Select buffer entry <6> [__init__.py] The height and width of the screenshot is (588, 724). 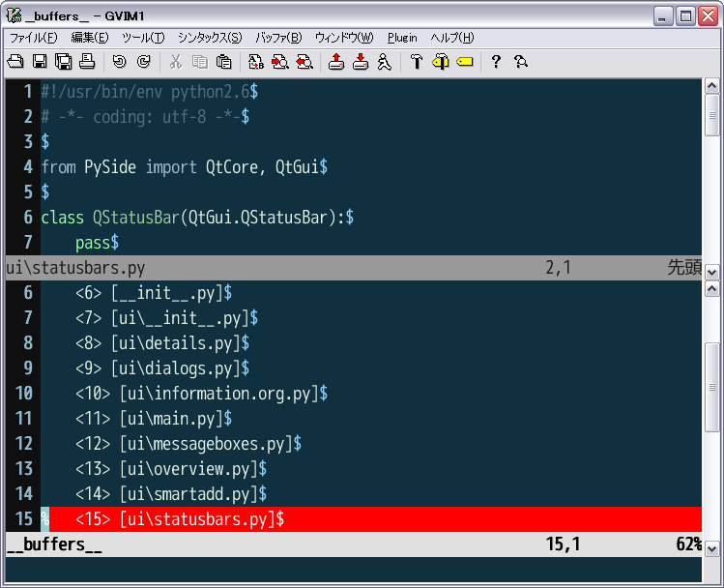(x=154, y=293)
